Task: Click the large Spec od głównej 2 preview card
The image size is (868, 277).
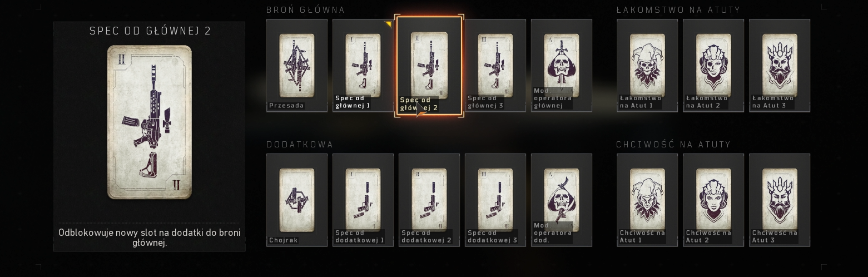Action: pos(150,122)
